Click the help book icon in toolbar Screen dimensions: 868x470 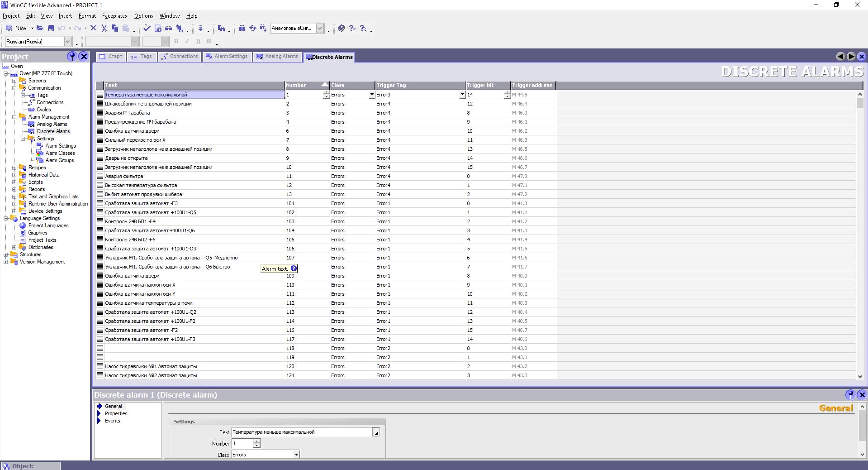pos(342,28)
